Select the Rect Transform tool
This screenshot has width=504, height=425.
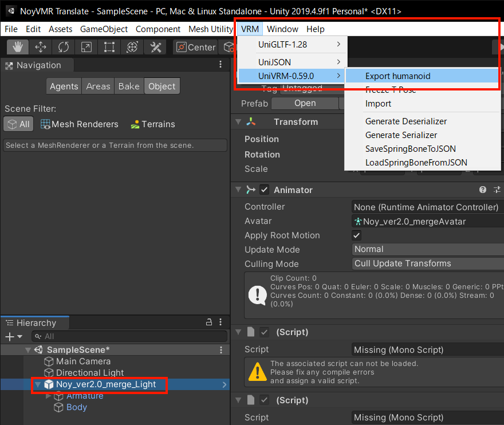pyautogui.click(x=109, y=48)
